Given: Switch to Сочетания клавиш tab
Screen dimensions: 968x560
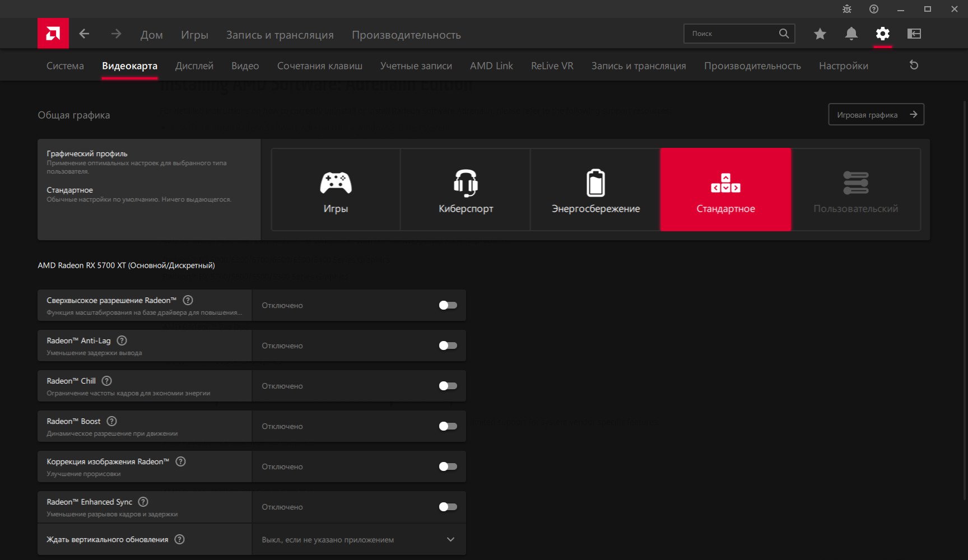Looking at the screenshot, I should [320, 66].
